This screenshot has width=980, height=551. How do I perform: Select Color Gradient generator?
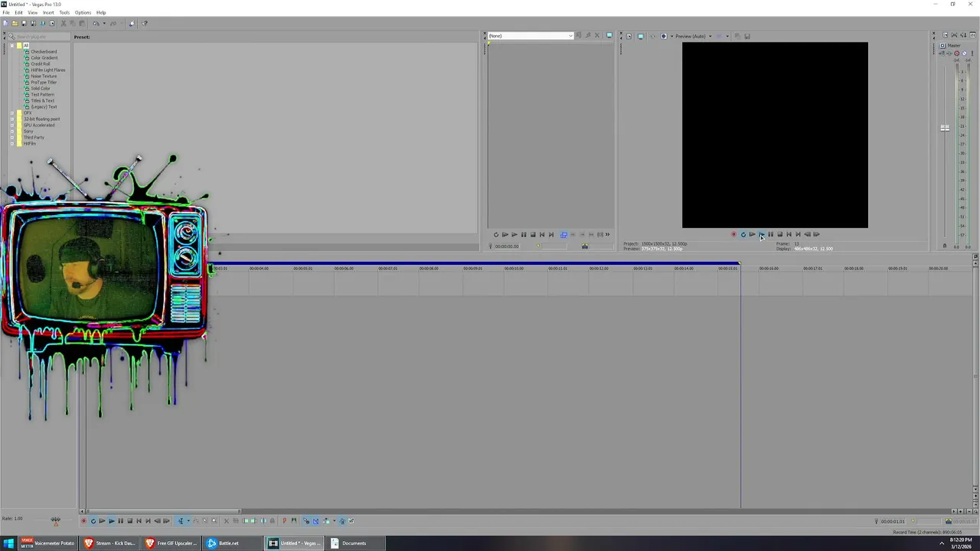coord(44,58)
